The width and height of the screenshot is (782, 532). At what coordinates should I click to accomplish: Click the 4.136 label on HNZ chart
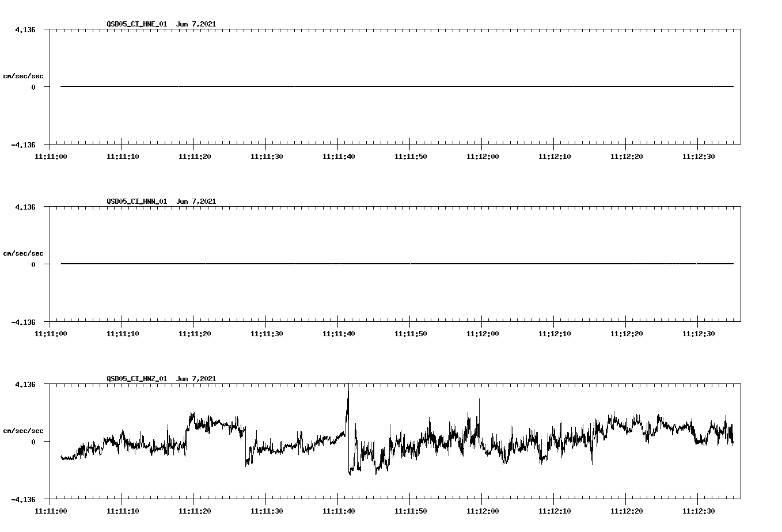(x=25, y=384)
